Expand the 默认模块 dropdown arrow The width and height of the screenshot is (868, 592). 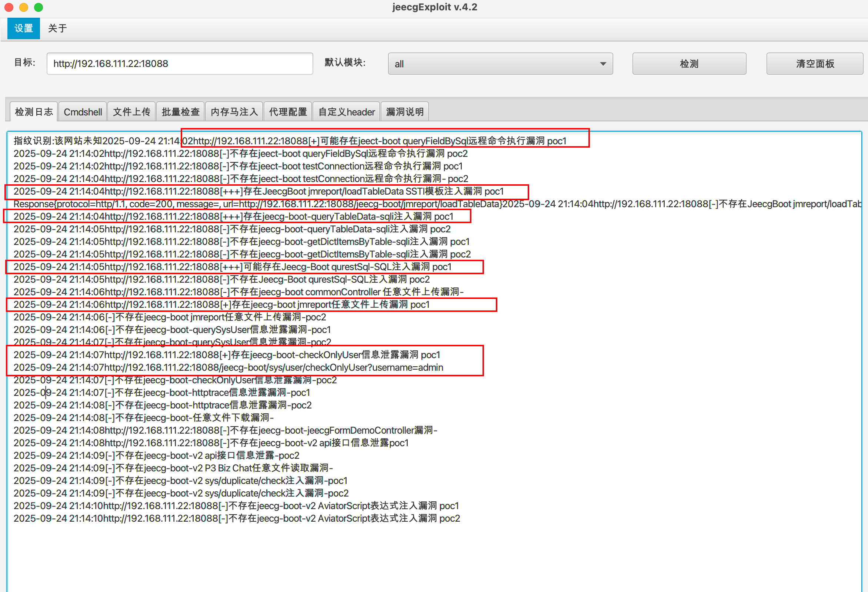coord(603,64)
